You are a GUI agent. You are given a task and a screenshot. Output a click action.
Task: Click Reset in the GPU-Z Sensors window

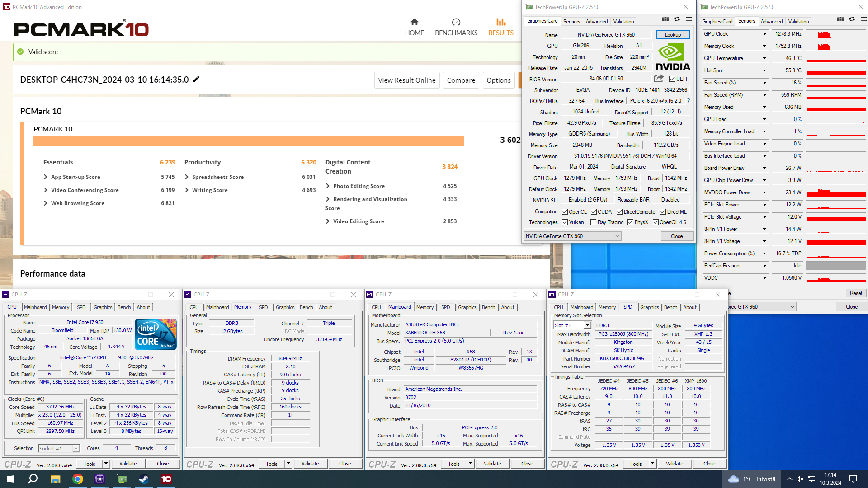(856, 293)
